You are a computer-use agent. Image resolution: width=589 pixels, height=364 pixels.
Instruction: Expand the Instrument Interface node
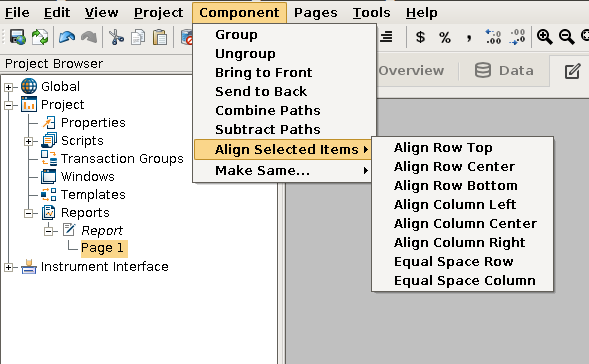pyautogui.click(x=8, y=267)
